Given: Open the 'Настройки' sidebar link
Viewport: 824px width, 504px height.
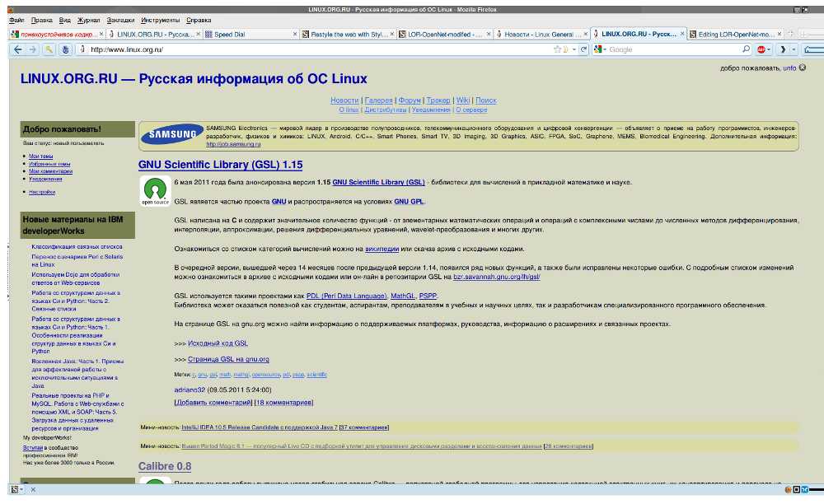Looking at the screenshot, I should 42,192.
